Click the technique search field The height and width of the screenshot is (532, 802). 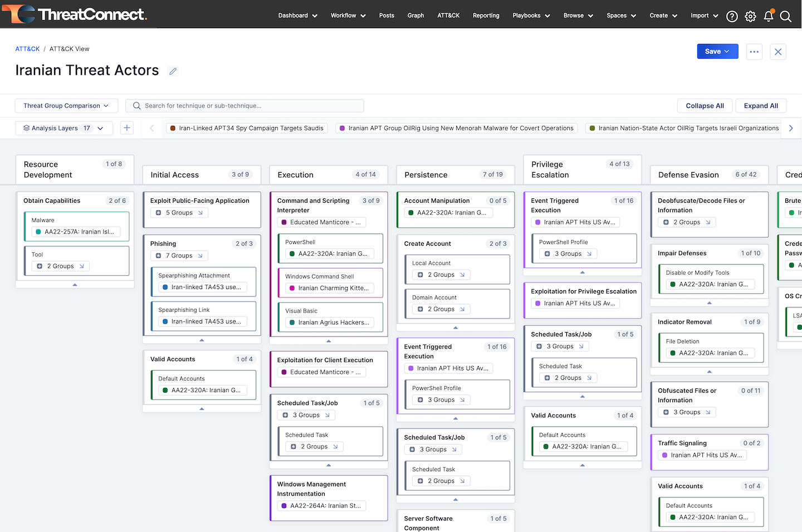pyautogui.click(x=244, y=106)
